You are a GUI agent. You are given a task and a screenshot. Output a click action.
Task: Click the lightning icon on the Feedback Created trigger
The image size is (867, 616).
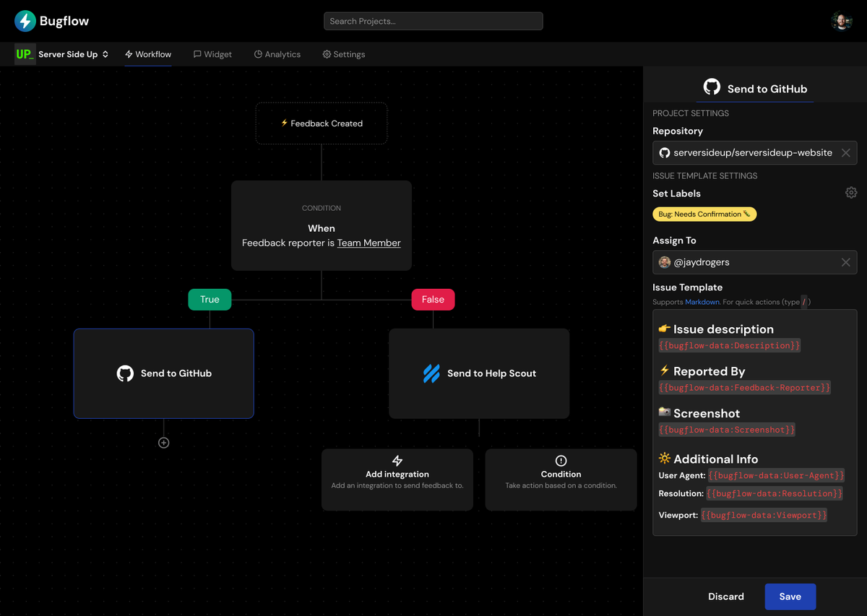[x=285, y=123]
